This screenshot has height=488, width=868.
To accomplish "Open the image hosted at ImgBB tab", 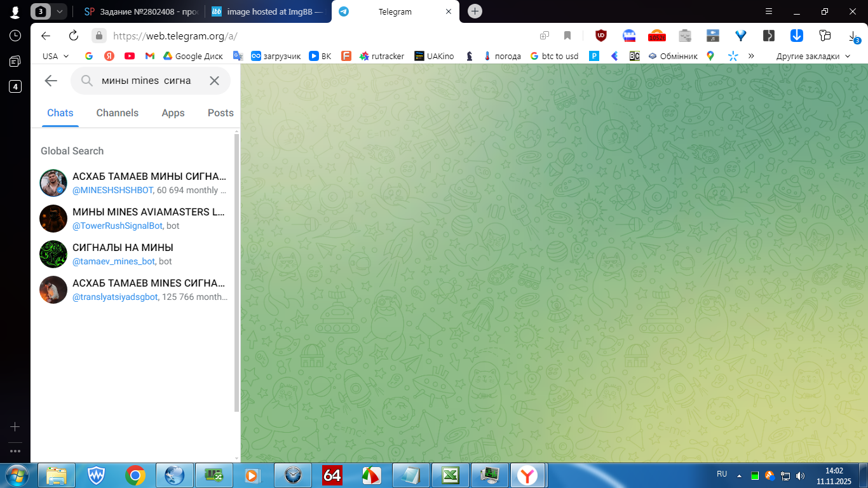I will pos(267,11).
